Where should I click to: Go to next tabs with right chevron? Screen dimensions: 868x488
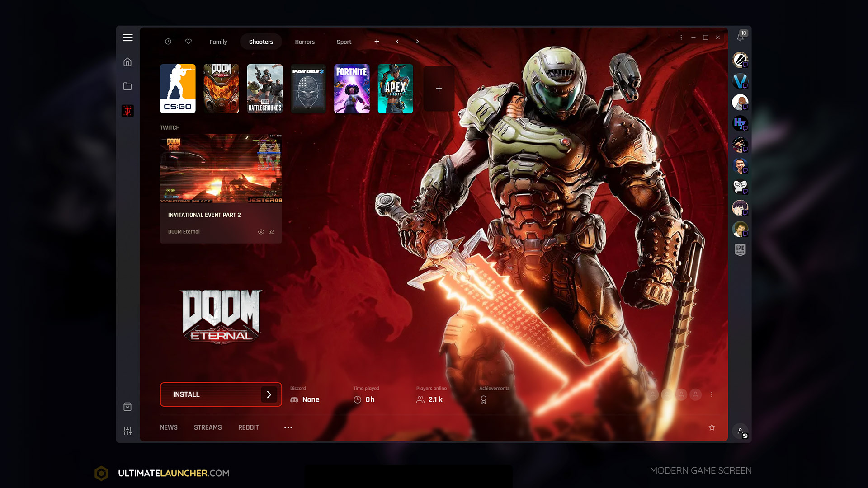point(417,42)
